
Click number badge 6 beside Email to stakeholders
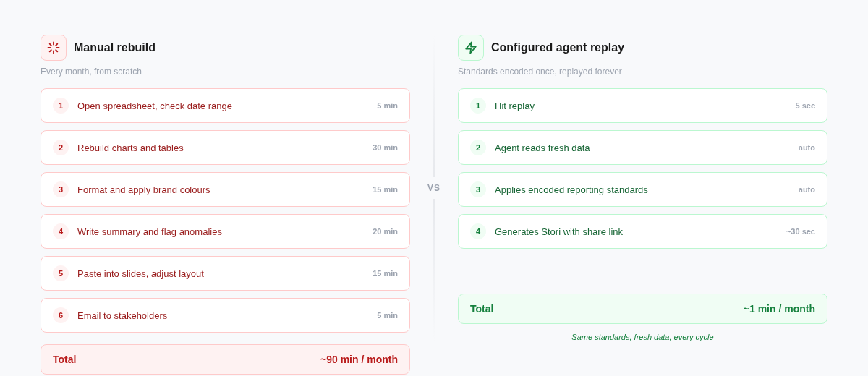pyautogui.click(x=61, y=315)
